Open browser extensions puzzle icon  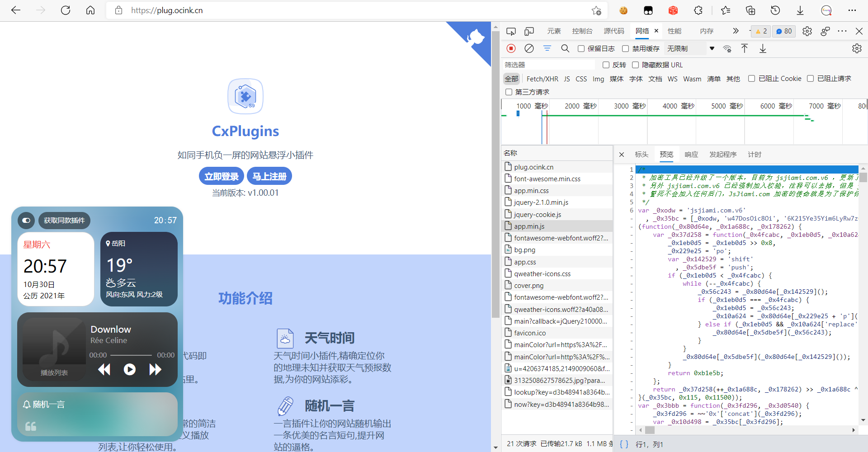pyautogui.click(x=698, y=10)
